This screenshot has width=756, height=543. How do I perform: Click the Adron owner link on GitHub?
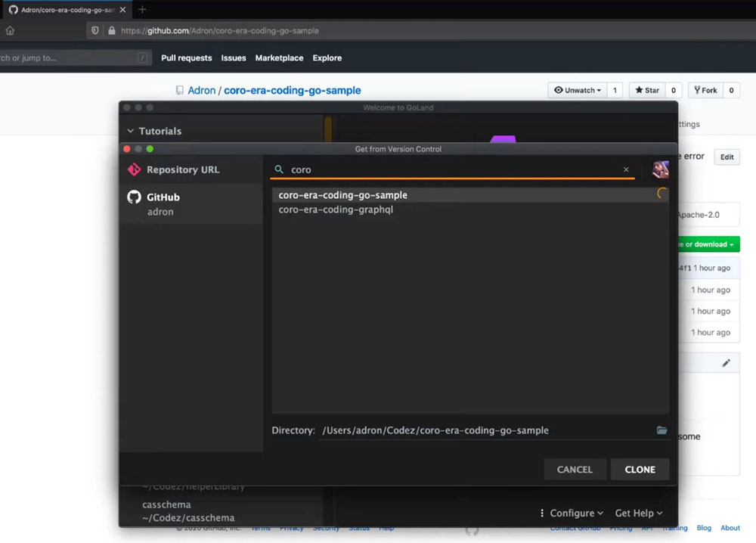[202, 90]
